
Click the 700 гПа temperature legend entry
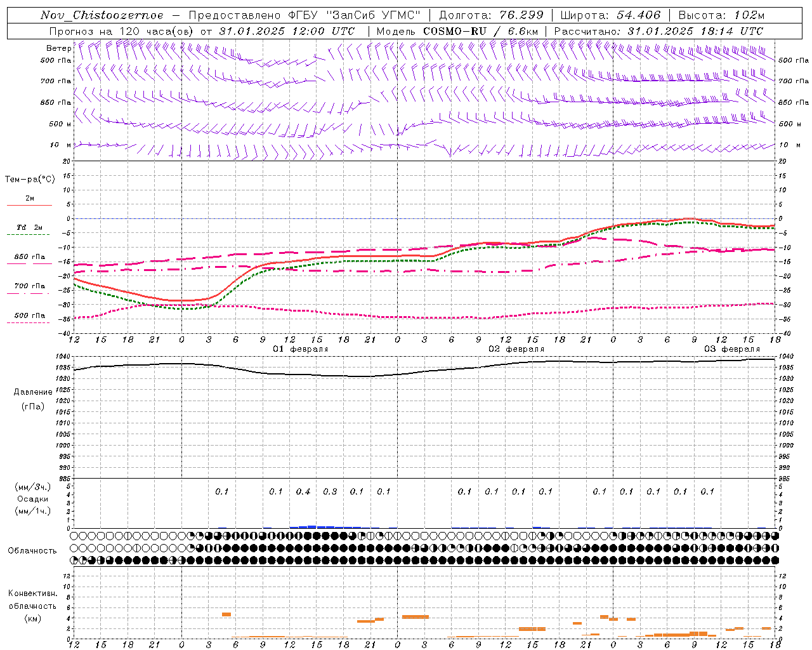[x=29, y=289]
